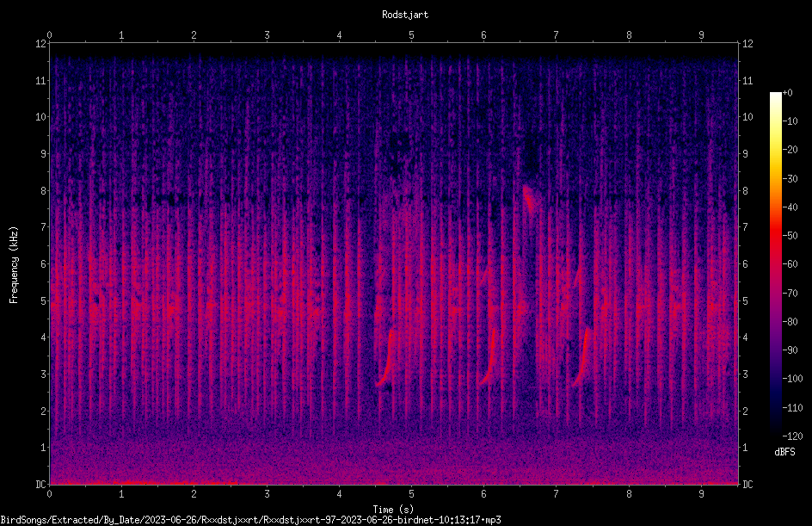Click 7 on the top time axis
This screenshot has height=526, width=812.
tap(557, 35)
